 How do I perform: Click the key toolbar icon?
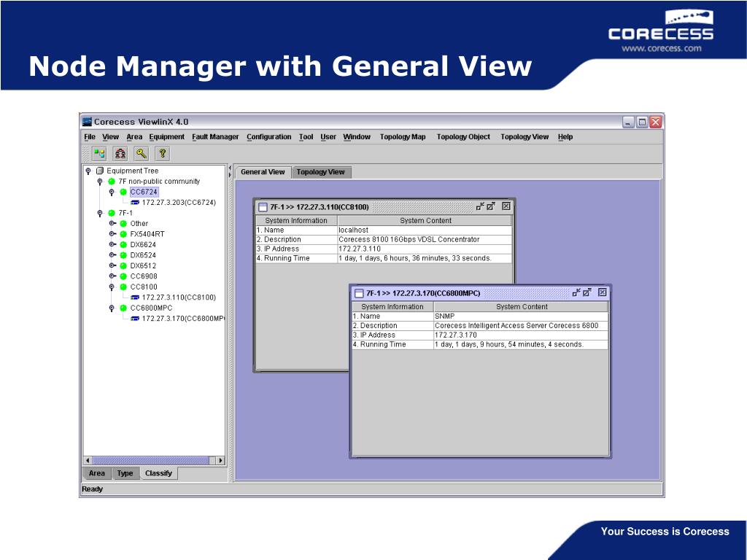(142, 153)
